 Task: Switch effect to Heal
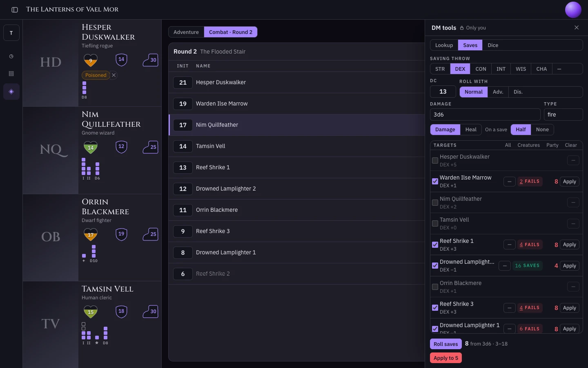coord(471,130)
